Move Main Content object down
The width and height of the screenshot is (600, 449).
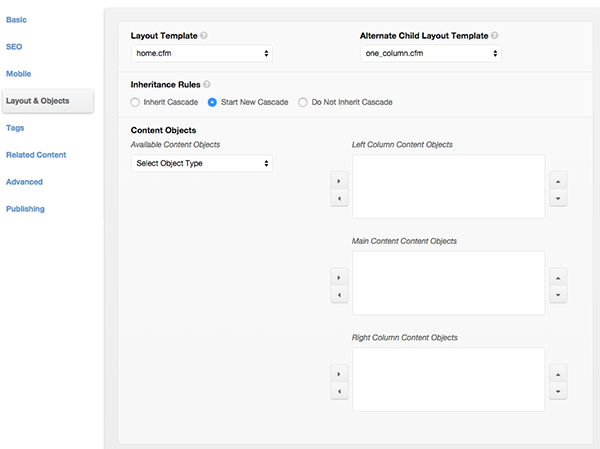point(558,295)
